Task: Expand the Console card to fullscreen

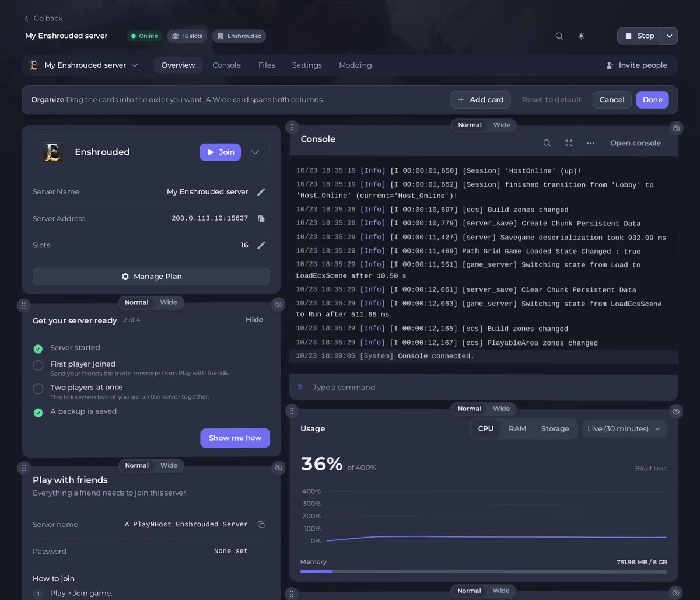Action: point(569,143)
